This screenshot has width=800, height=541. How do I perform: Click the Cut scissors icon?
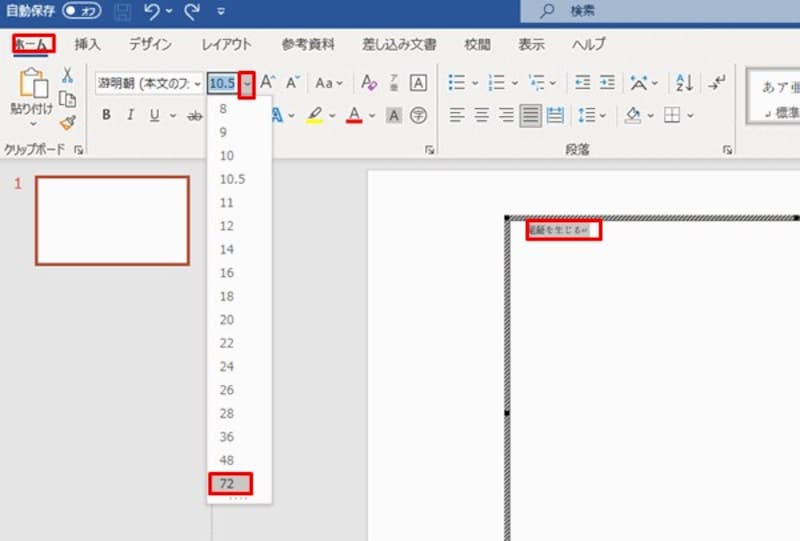tap(67, 76)
